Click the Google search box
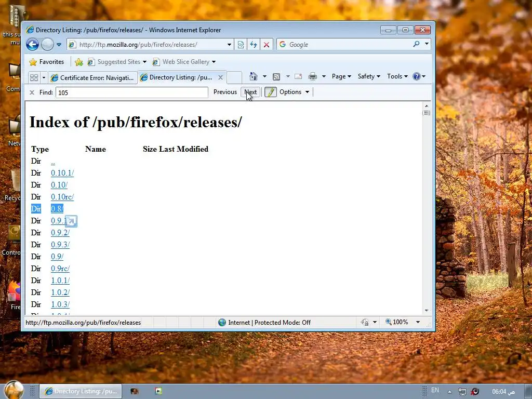532x399 pixels. coord(344,45)
